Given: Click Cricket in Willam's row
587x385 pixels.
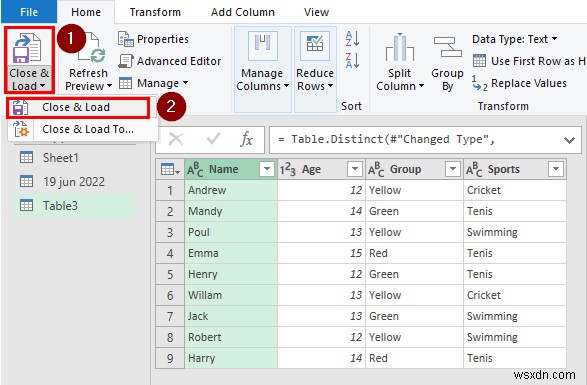Looking at the screenshot, I should coord(515,295).
